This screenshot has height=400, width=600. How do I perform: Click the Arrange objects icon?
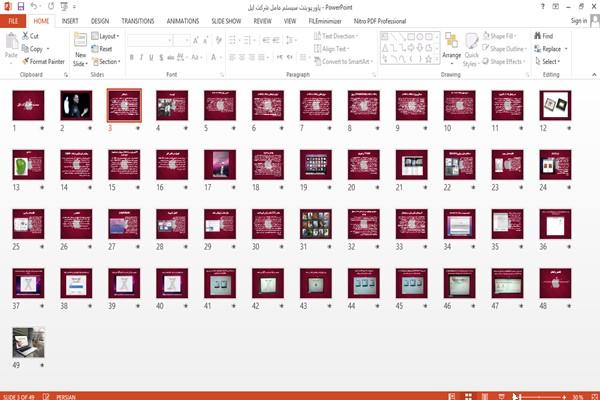point(452,48)
